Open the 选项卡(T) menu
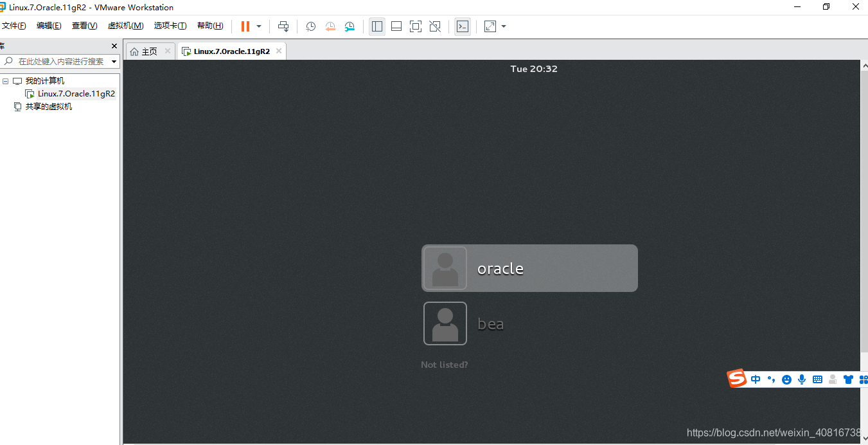868x445 pixels. click(170, 26)
